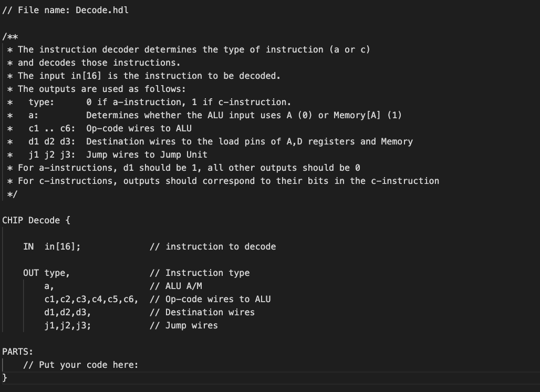Screen dimensions: 540x392
Task: Click the d1,d2,d3 output line
Action: pos(67,312)
